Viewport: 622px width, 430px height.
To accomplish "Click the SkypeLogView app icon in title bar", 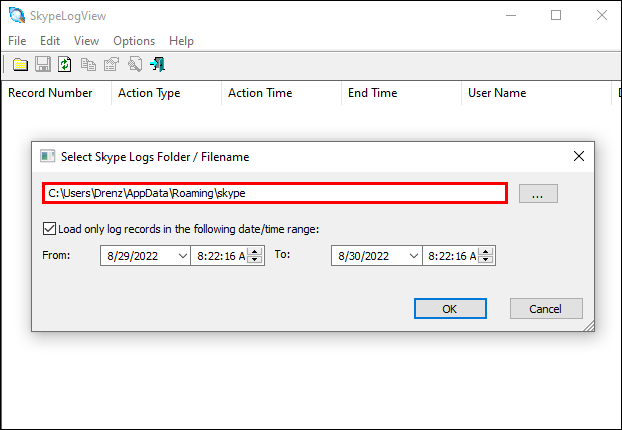I will click(x=15, y=15).
